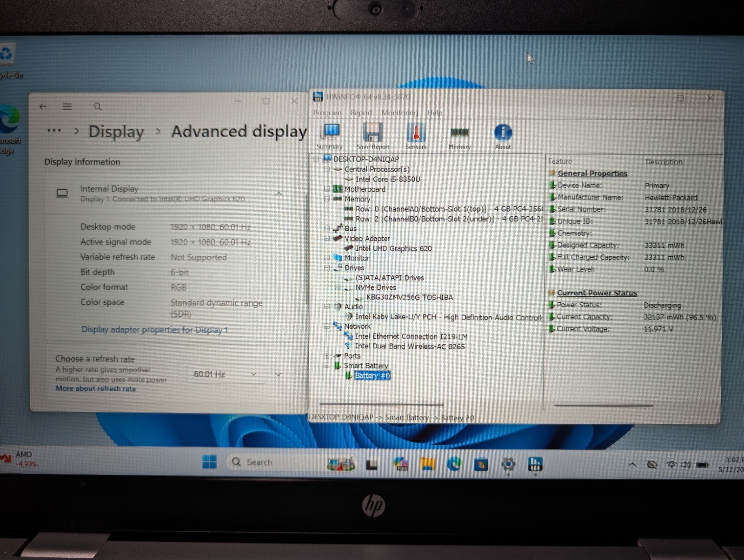The image size is (744, 560).
Task: Click the Display breadcrumb in Settings
Action: pos(116,132)
